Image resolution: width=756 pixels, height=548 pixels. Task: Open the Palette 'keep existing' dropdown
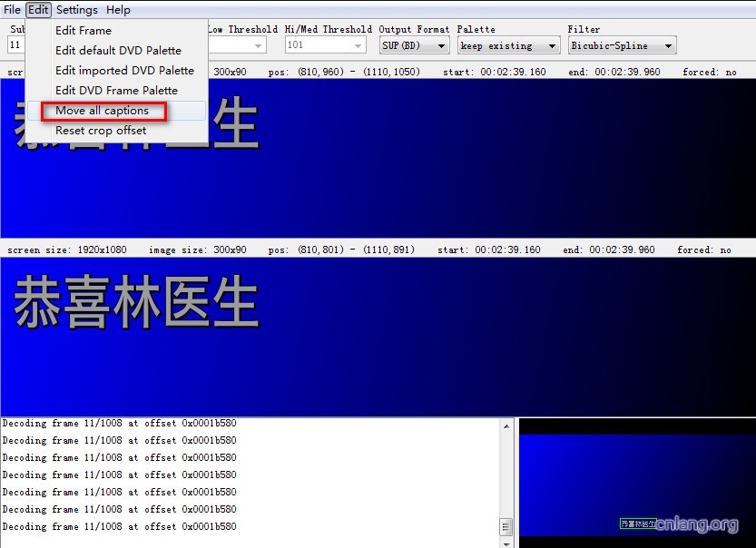(552, 45)
